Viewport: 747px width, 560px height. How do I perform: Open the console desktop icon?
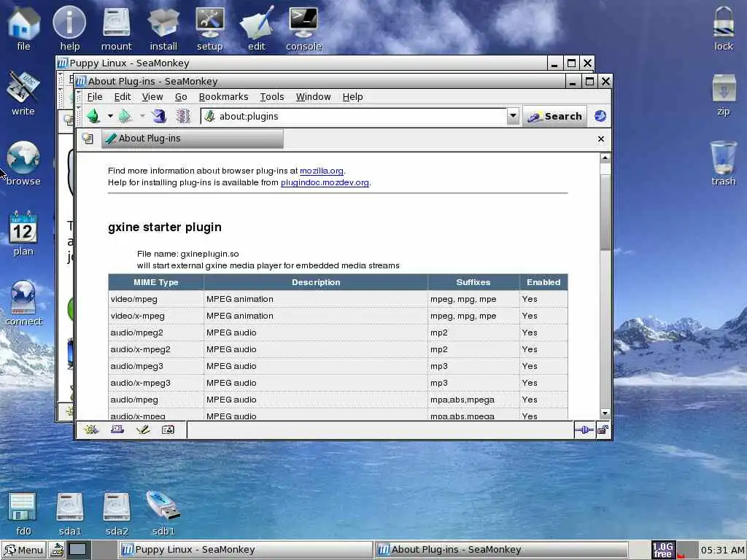[x=303, y=29]
